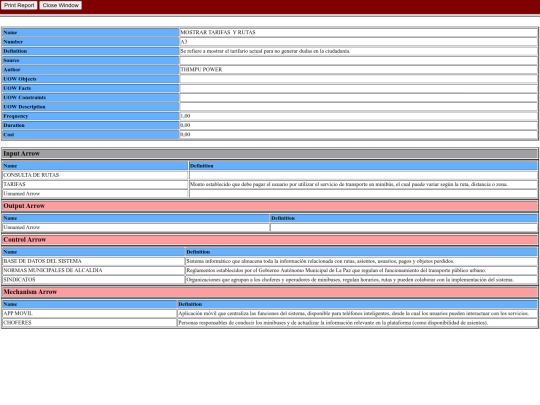Click the Name column header under Mechanism Arrow

90,304
